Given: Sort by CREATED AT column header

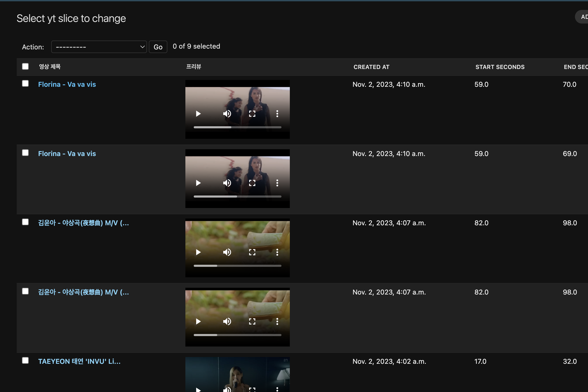Looking at the screenshot, I should [x=371, y=67].
